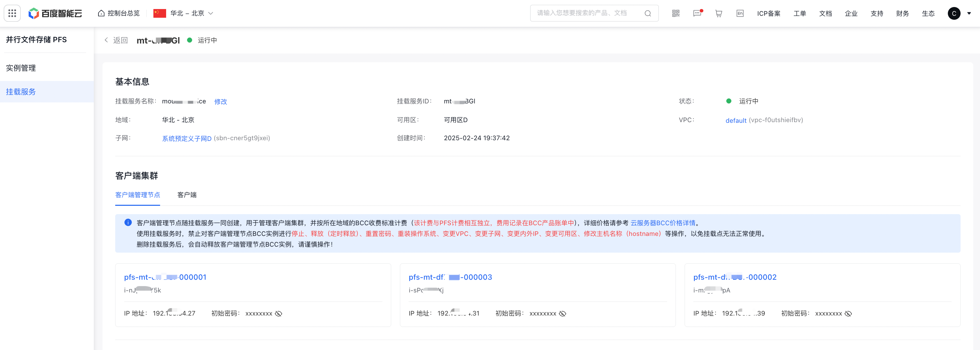Open 工单 menu

pos(800,13)
